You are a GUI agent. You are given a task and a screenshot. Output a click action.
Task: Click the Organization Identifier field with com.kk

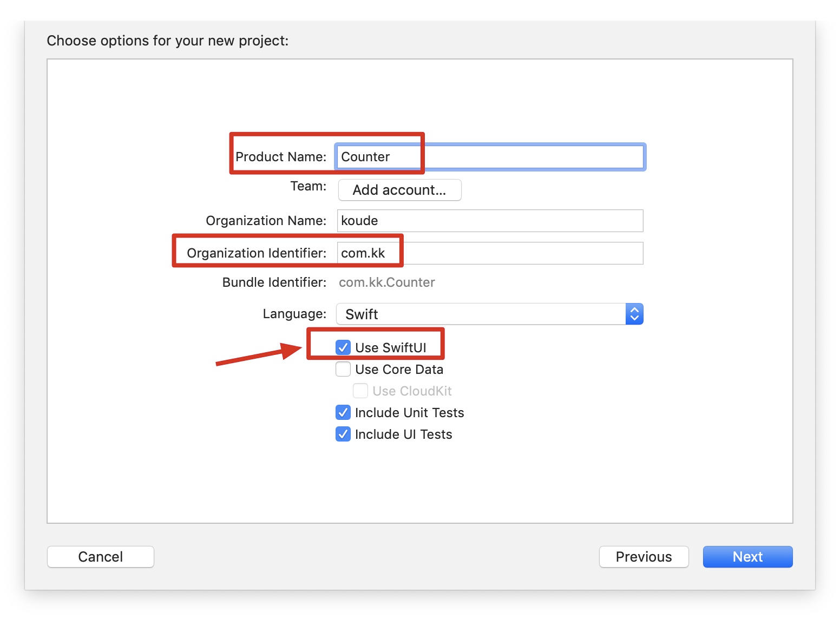coord(490,253)
